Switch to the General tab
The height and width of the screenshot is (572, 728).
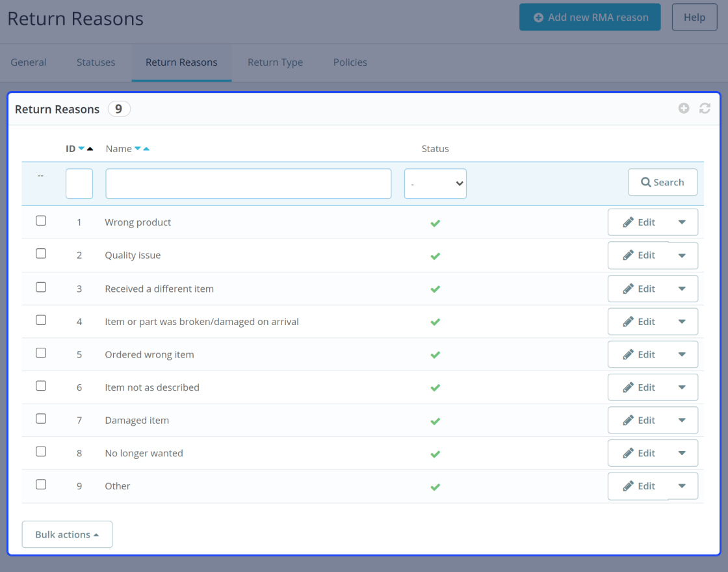29,62
